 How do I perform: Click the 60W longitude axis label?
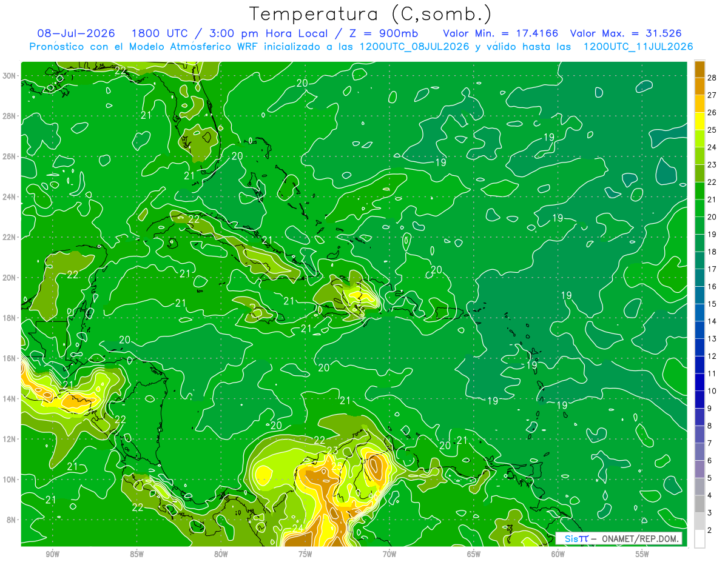point(558,554)
